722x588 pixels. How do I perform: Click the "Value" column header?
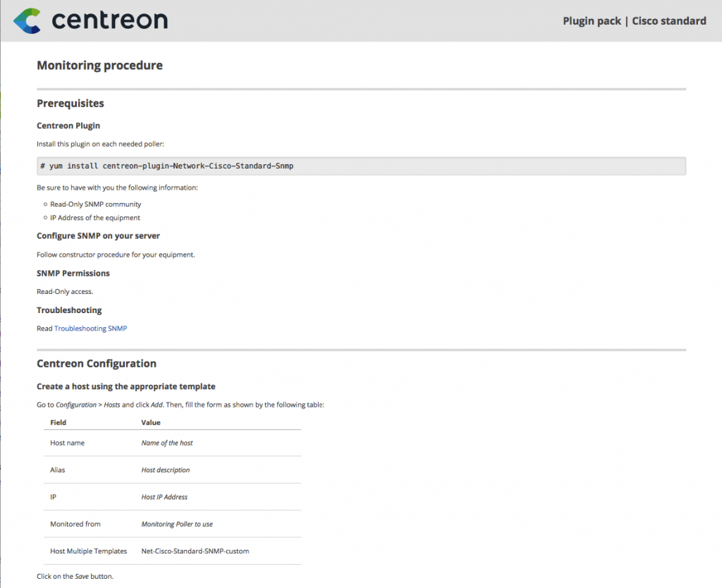(x=151, y=422)
